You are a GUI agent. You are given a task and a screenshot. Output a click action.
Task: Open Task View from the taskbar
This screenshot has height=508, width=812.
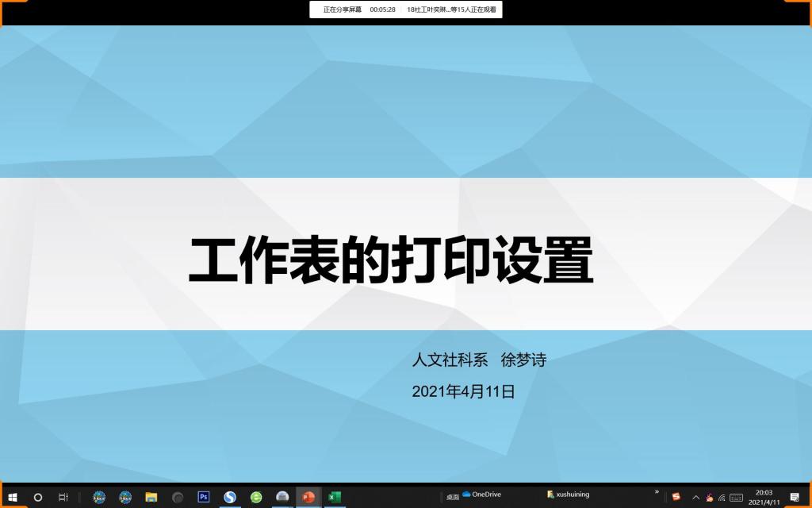tap(63, 497)
